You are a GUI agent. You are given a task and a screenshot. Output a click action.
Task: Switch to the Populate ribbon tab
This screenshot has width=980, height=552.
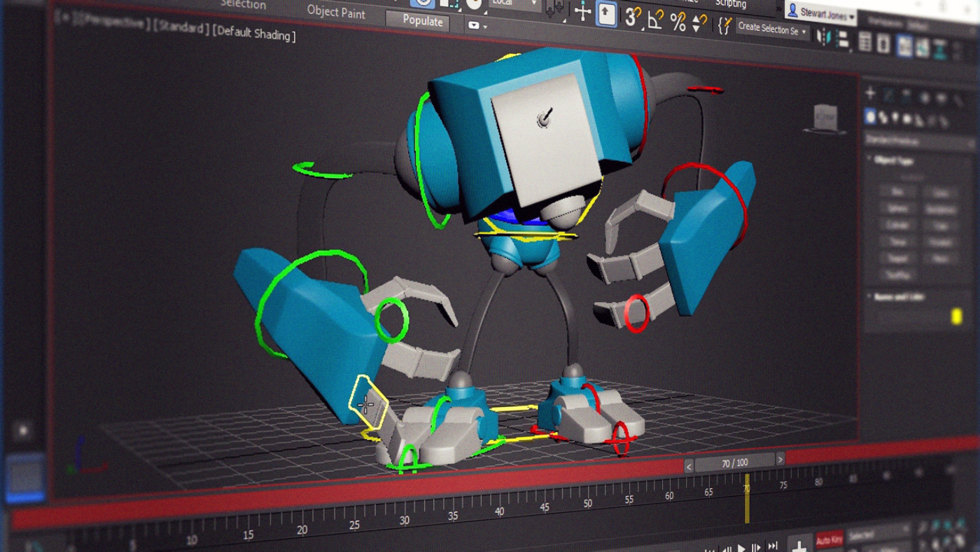pyautogui.click(x=423, y=20)
